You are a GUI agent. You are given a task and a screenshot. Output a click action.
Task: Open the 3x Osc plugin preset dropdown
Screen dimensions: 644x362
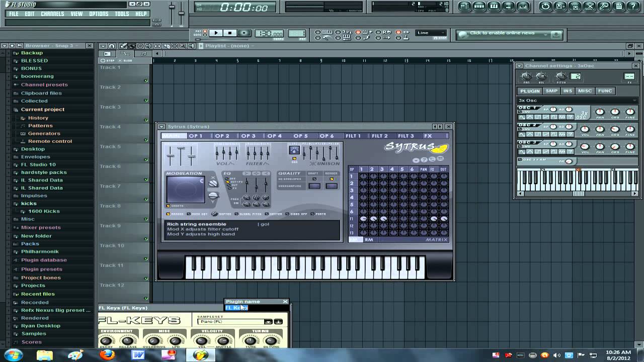coord(634,100)
